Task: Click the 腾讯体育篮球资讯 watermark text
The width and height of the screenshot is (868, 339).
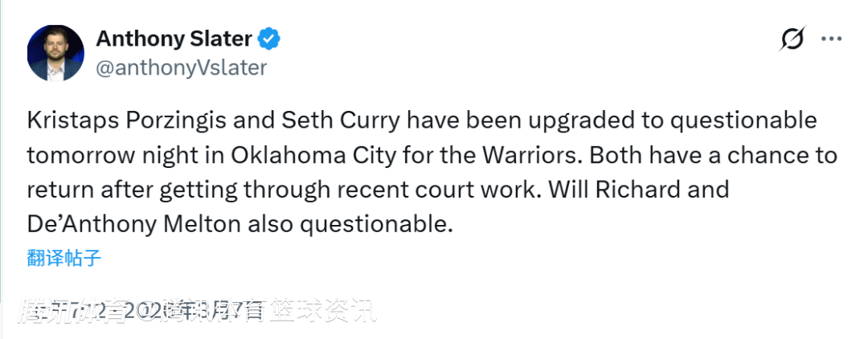Action: (265, 310)
